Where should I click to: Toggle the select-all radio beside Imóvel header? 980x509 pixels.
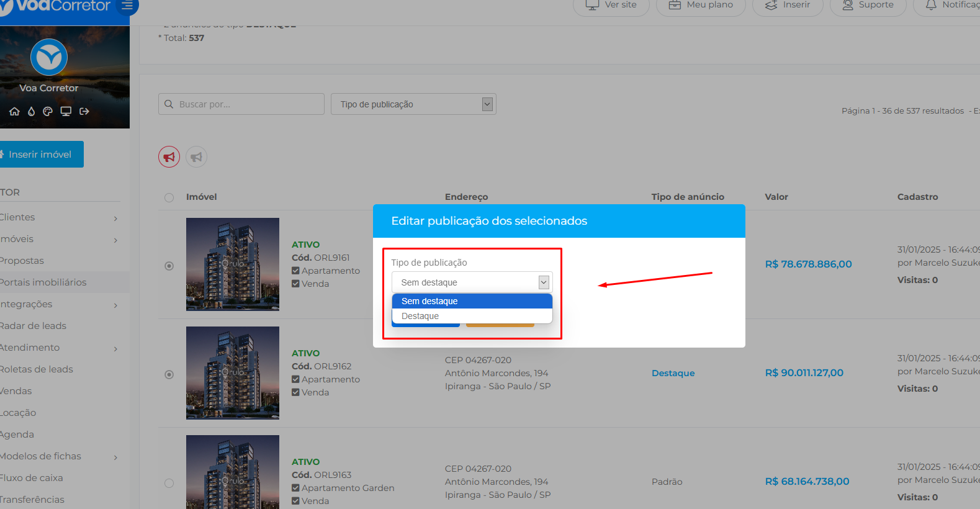click(x=169, y=197)
